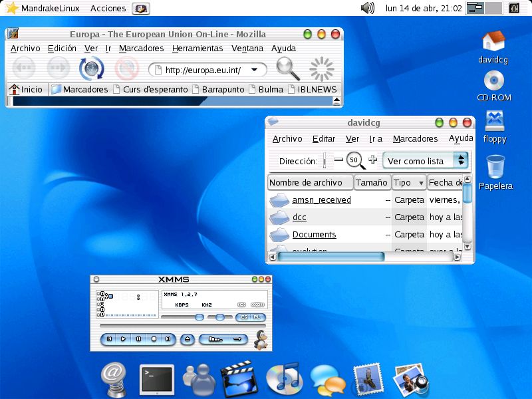Toggle the XMMS playlist with PL
Screen dimensions: 532x399
[257, 317]
